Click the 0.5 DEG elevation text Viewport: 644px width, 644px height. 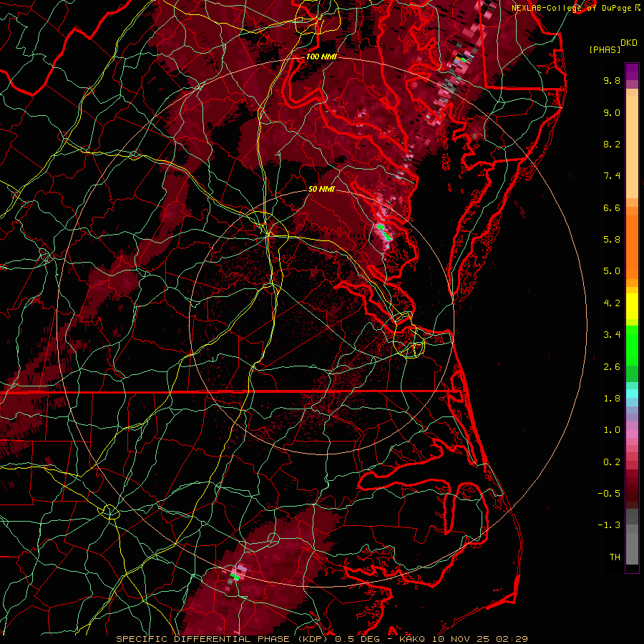tap(356, 639)
